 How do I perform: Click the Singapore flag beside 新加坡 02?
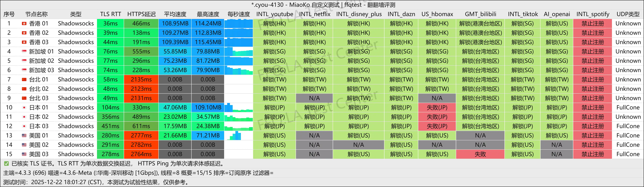pyautogui.click(x=24, y=61)
